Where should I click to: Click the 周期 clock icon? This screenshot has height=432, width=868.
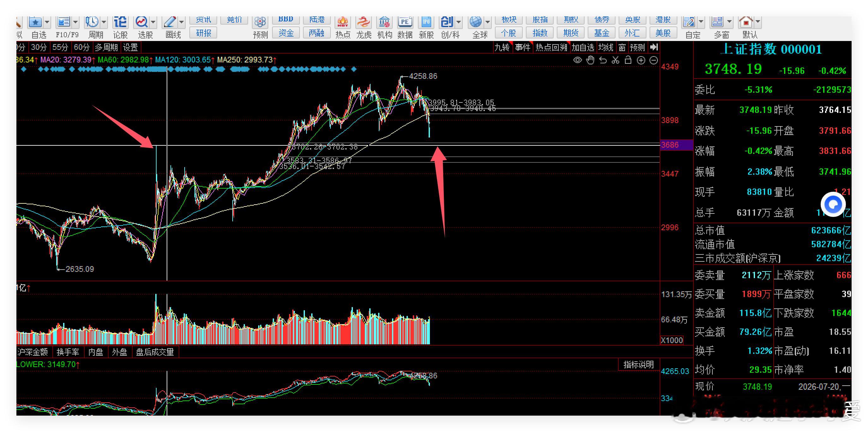pyautogui.click(x=92, y=23)
